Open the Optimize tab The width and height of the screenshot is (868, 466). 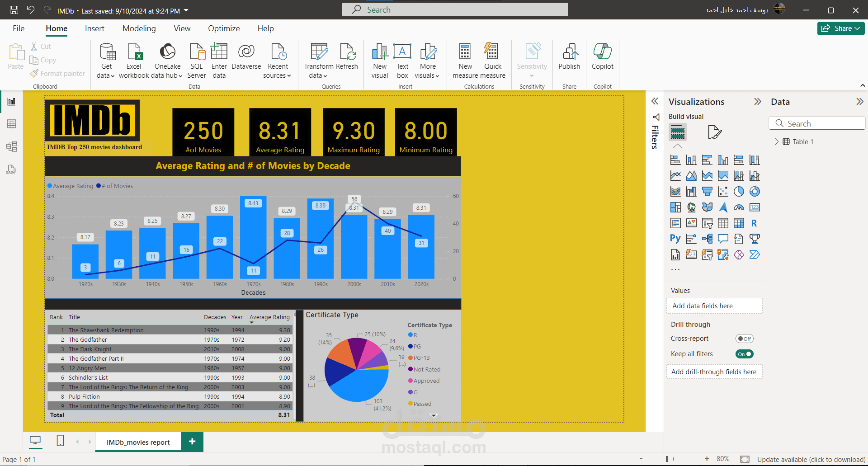[x=224, y=28]
